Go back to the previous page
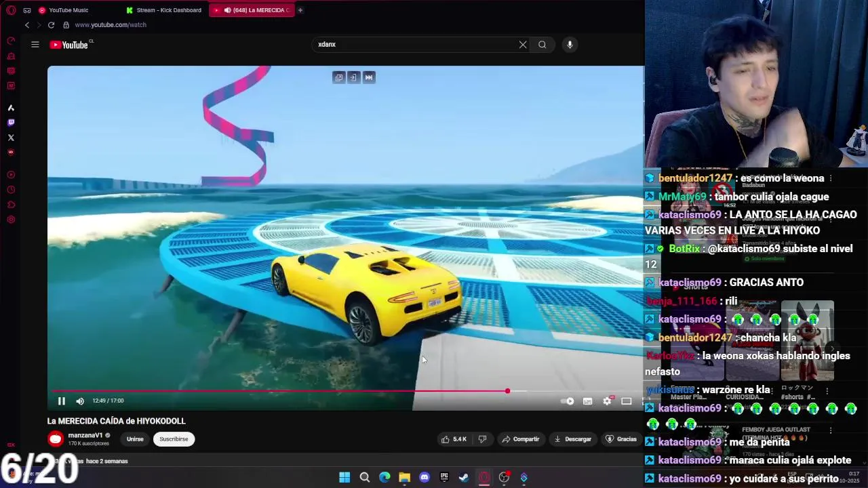868x488 pixels. (27, 25)
